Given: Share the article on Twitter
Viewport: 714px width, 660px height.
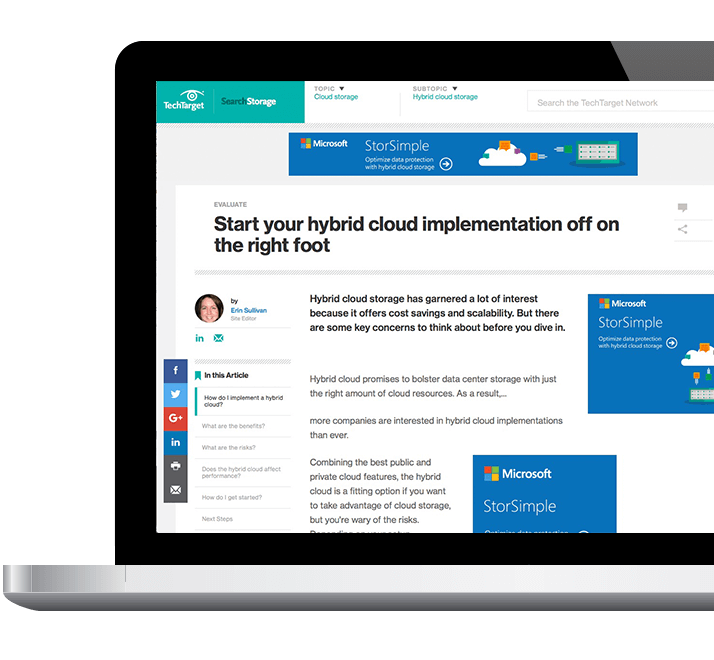Looking at the screenshot, I should point(175,394).
